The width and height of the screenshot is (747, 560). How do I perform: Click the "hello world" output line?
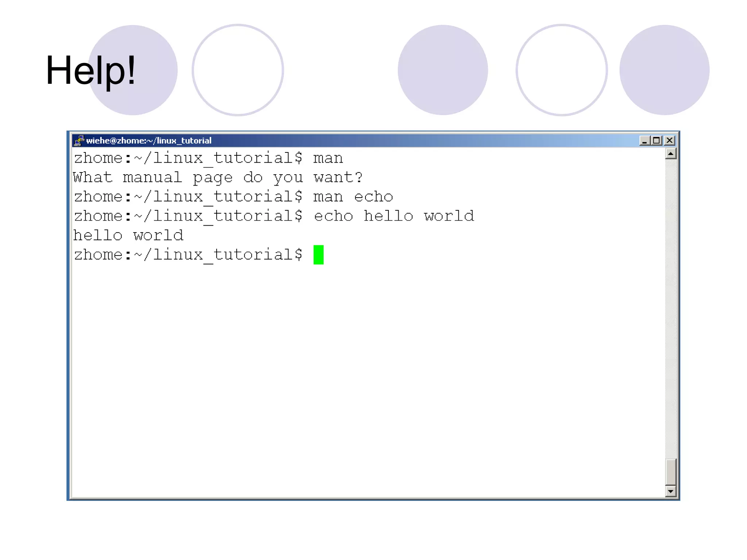click(128, 236)
